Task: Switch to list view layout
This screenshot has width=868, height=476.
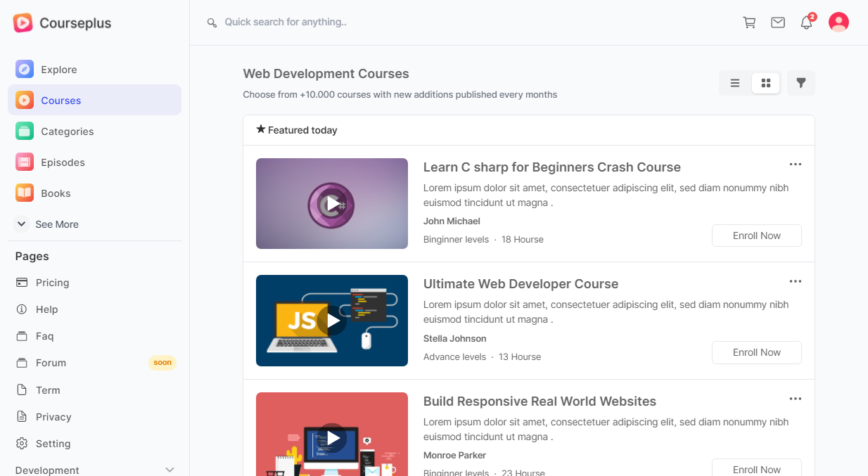Action: (735, 83)
